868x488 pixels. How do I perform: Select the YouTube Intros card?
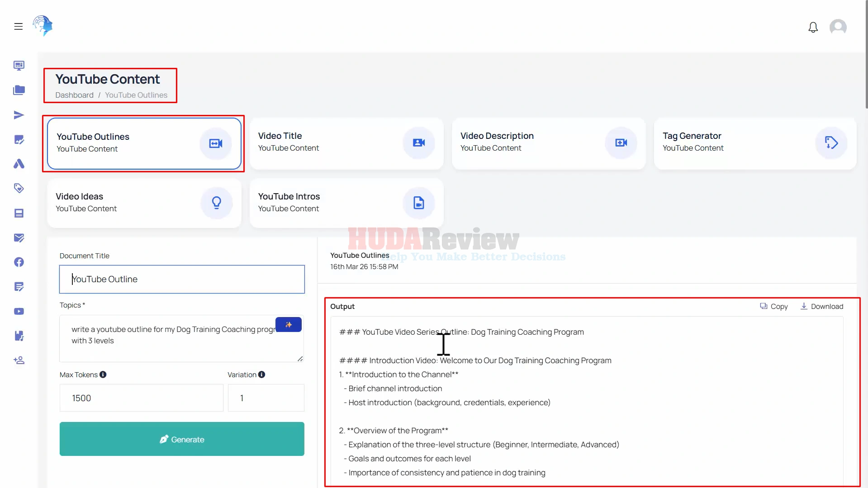click(346, 203)
